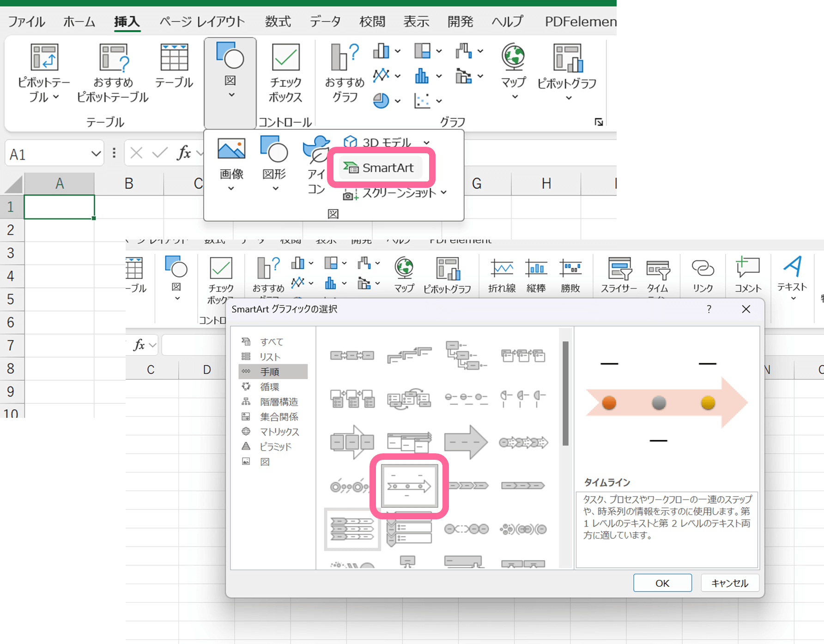Open おすすめグラフ in the top ribbon
The image size is (824, 644).
345,73
